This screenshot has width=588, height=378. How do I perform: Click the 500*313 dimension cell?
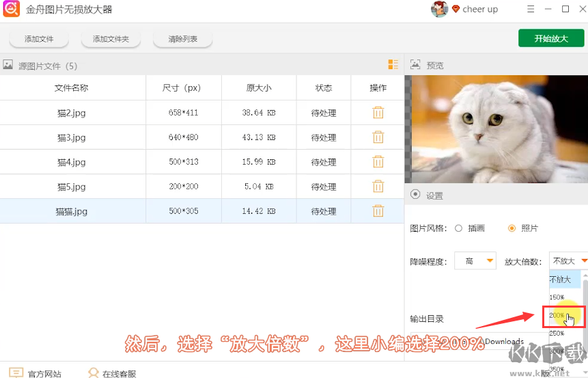[184, 162]
